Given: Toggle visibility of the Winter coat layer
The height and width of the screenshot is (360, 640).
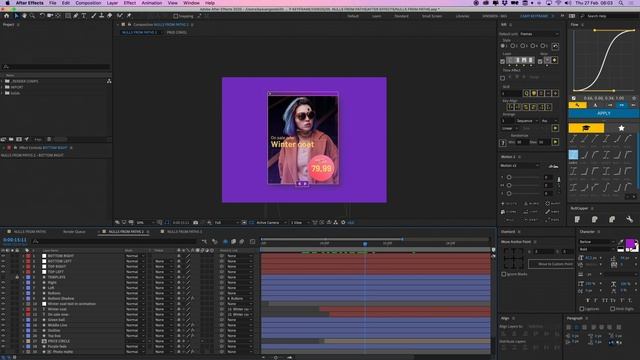Looking at the screenshot, I should [x=3, y=309].
